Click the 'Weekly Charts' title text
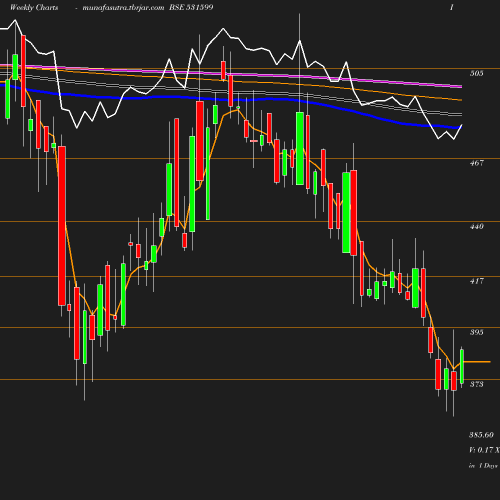This screenshot has height=500, width=500. pyautogui.click(x=34, y=7)
